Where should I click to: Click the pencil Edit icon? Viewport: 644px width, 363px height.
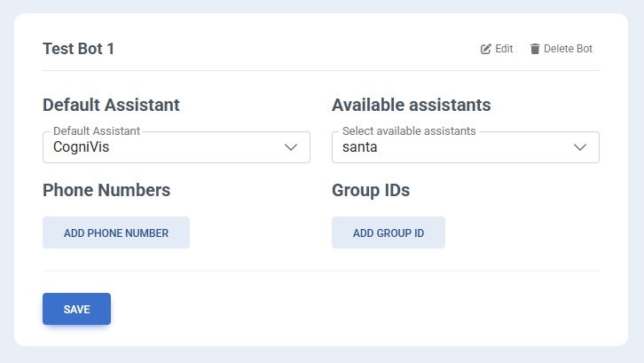click(485, 49)
